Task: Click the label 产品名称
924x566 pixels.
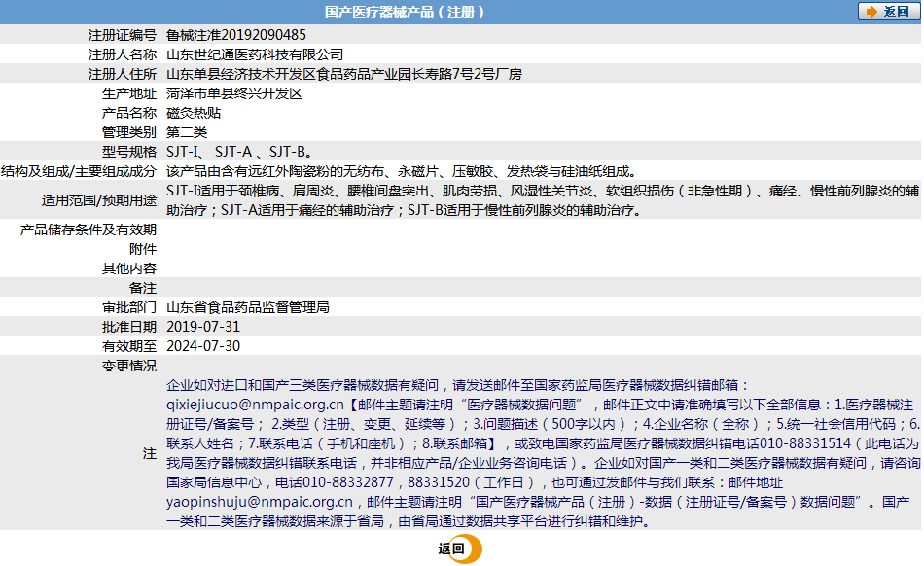Action: [x=129, y=113]
